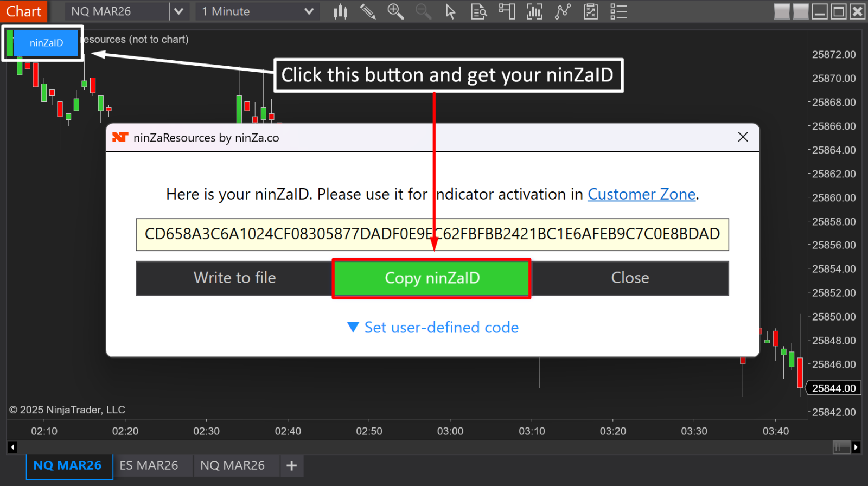Image resolution: width=868 pixels, height=486 pixels.
Task: Click the 03:40 time axis label
Action: click(x=776, y=431)
